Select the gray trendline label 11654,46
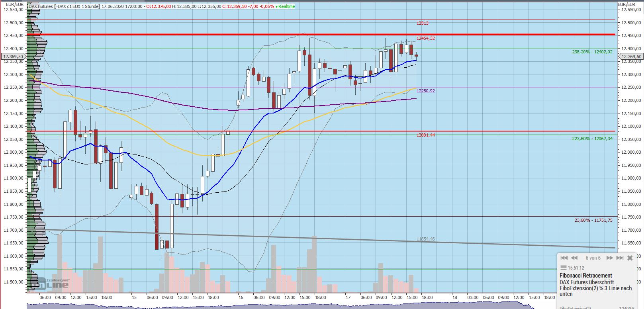The image size is (644, 309). [x=426, y=239]
